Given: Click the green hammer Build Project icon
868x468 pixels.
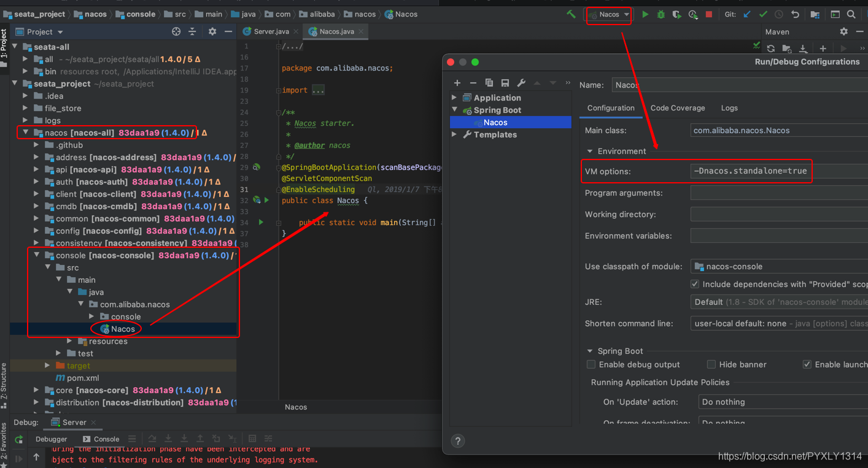Looking at the screenshot, I should coord(572,14).
